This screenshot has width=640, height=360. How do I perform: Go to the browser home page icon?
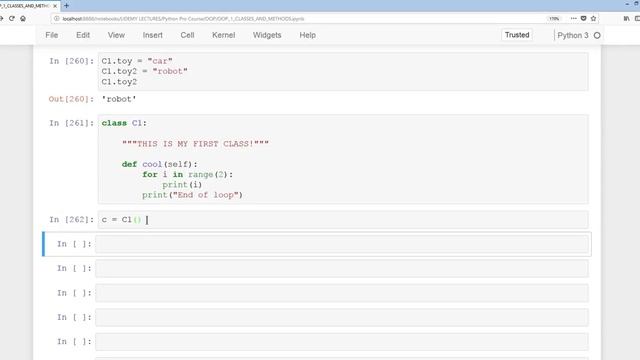click(23, 18)
